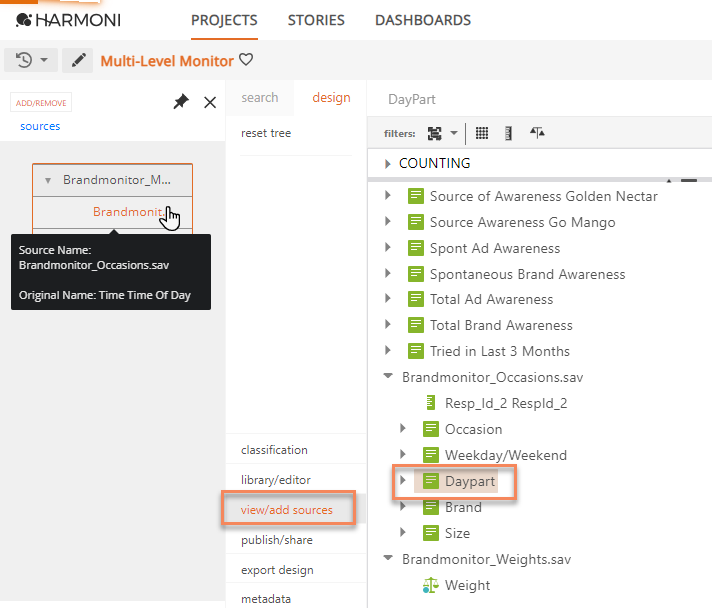
Task: Expand Tried in Last 3 Months
Action: point(387,351)
